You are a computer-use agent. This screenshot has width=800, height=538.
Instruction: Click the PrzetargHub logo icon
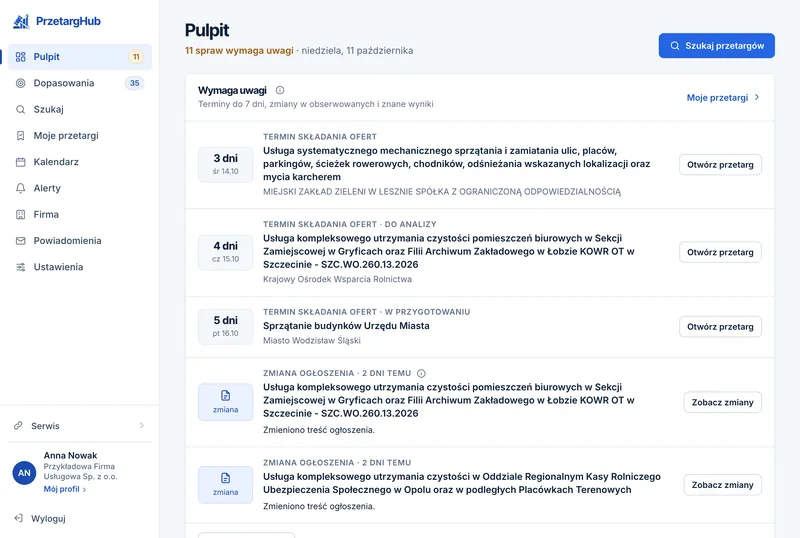click(x=21, y=21)
